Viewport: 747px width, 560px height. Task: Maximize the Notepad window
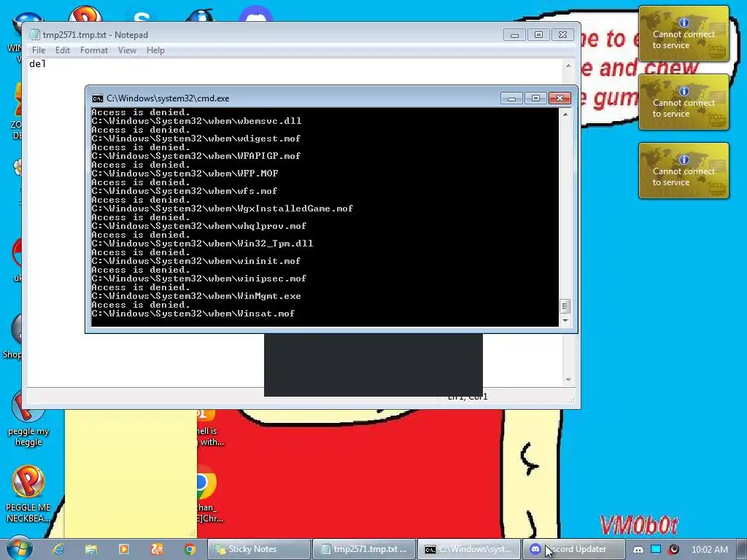tap(538, 35)
